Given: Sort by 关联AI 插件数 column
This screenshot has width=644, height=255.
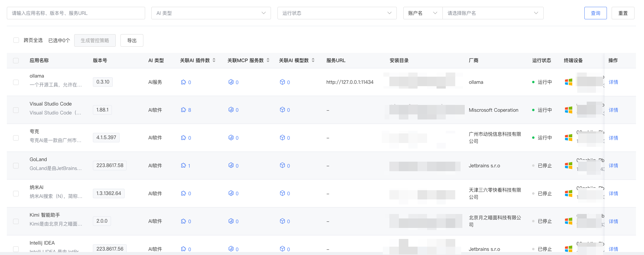Looking at the screenshot, I should point(214,60).
